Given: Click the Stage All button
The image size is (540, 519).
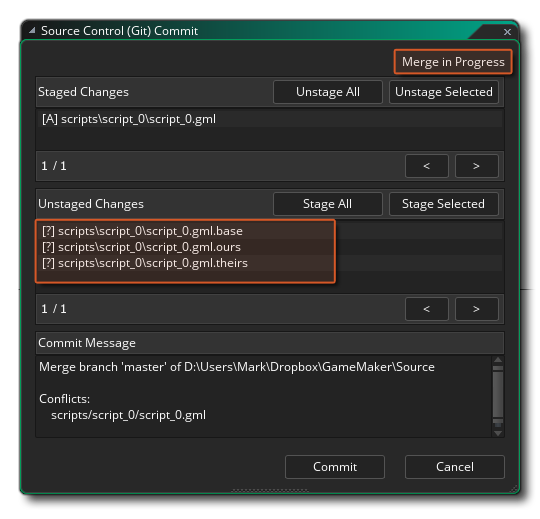Looking at the screenshot, I should coord(328,204).
